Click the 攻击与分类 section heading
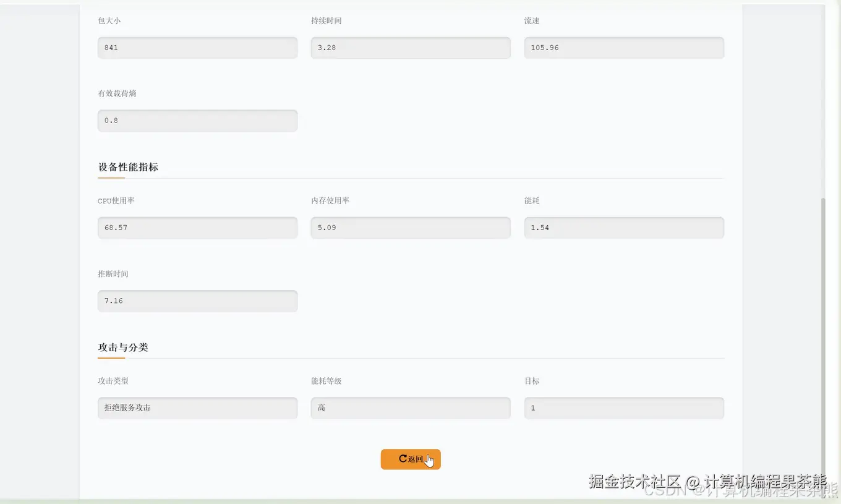 tap(122, 348)
